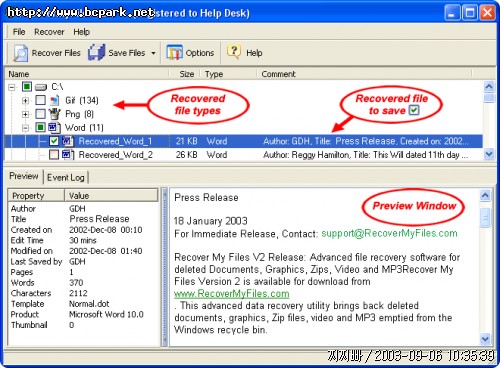Click the Recover Files magnifier icon
This screenshot has width=500, height=368.
point(20,53)
